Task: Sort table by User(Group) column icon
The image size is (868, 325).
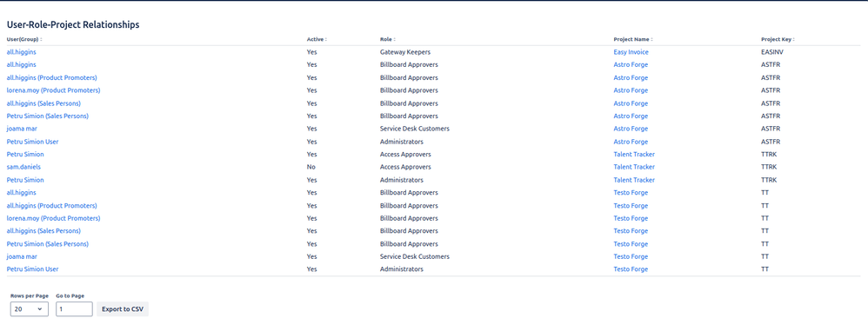Action: [x=41, y=40]
